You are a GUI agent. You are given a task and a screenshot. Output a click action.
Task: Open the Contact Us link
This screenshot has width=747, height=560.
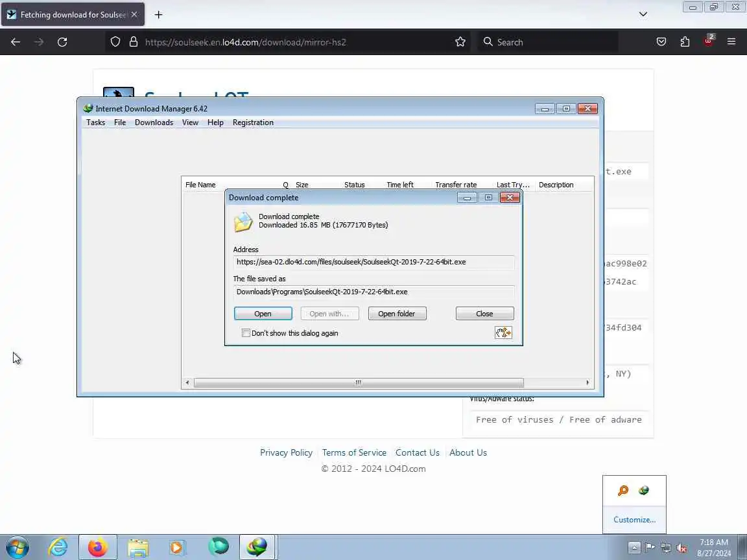418,452
